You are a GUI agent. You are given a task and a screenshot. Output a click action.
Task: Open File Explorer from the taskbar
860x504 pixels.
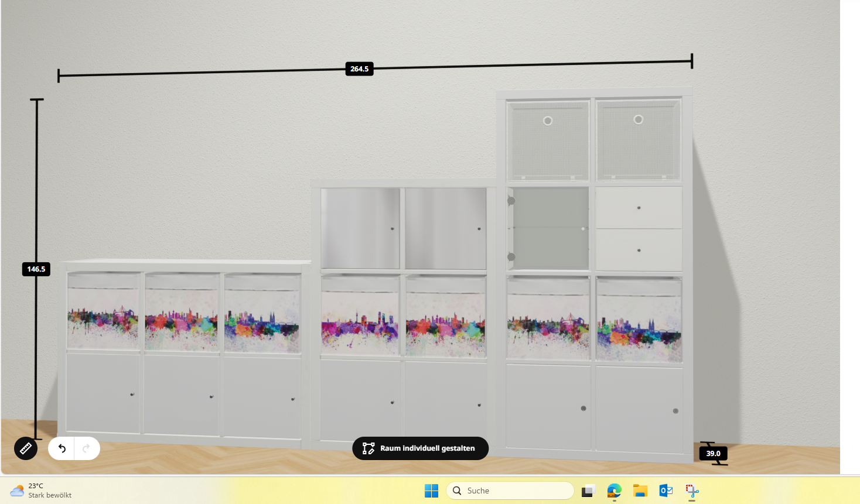640,491
